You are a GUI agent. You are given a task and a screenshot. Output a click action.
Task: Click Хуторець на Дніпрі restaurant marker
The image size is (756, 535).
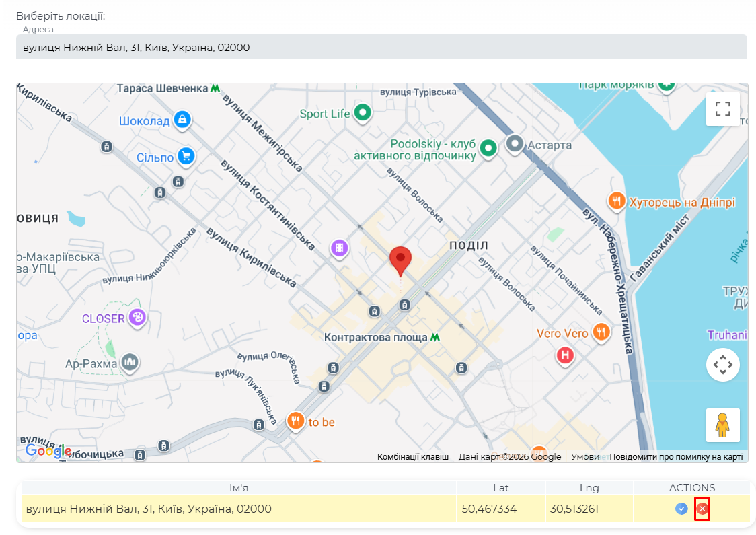point(616,201)
